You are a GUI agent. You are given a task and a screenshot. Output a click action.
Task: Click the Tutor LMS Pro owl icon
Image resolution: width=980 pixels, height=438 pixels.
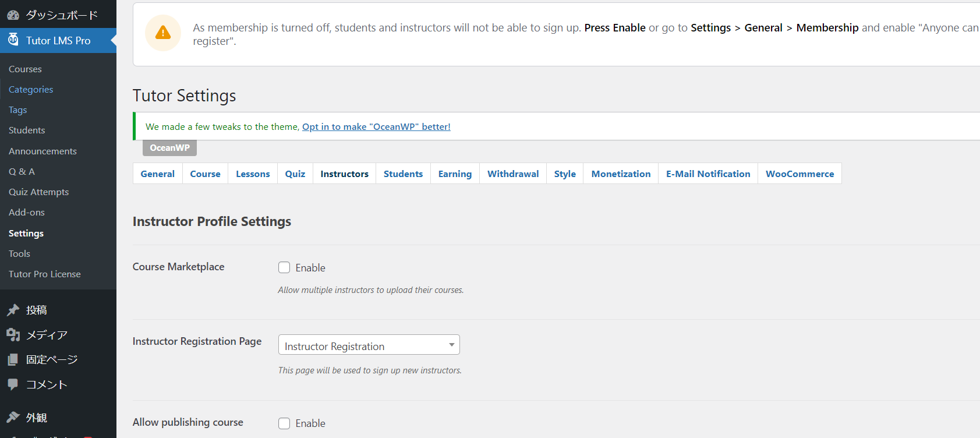[x=13, y=40]
